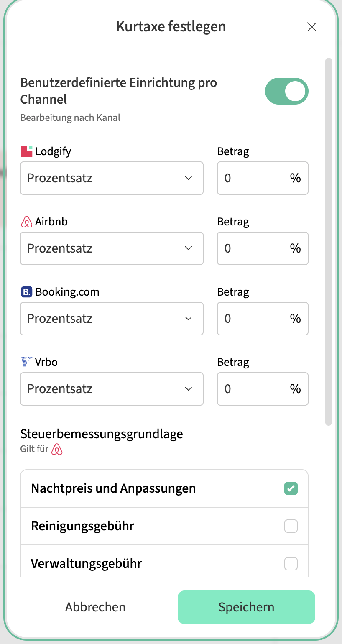This screenshot has width=342, height=644.
Task: Click Abbrechen to cancel
Action: [95, 607]
